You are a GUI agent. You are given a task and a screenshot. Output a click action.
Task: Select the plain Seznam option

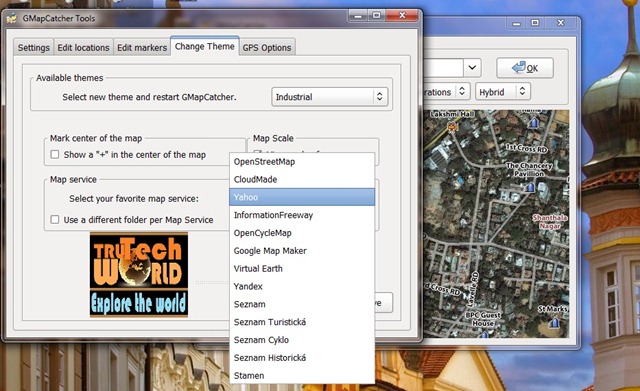302,304
